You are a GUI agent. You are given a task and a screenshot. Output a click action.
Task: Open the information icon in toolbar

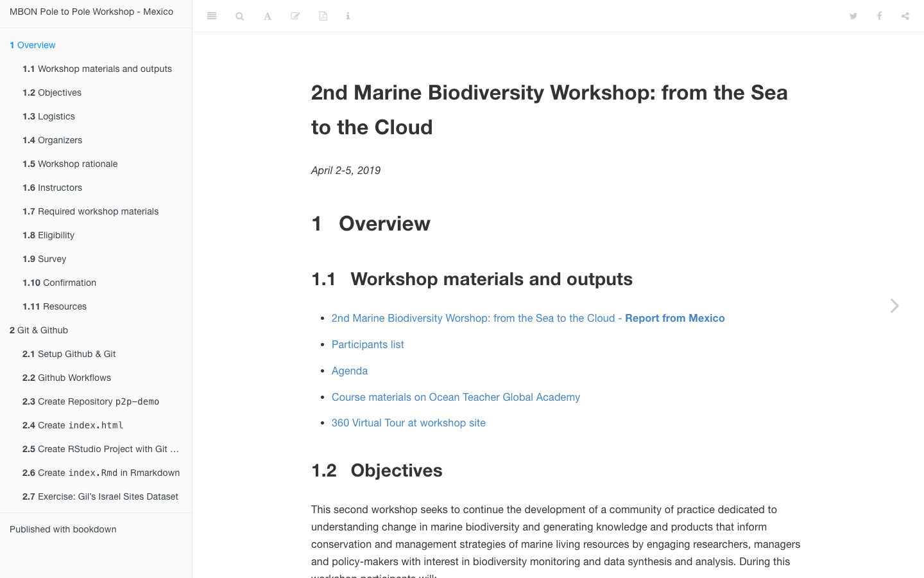pyautogui.click(x=348, y=16)
